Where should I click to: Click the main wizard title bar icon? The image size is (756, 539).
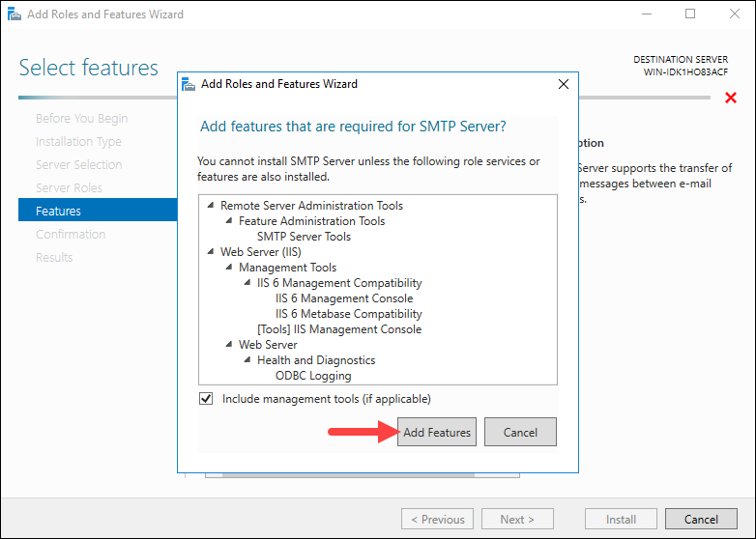(x=15, y=14)
